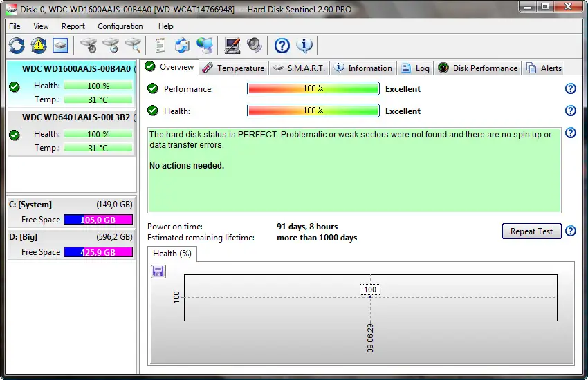This screenshot has height=380, width=588.
Task: Click the blue info bubble toolbar icon
Action: click(304, 46)
